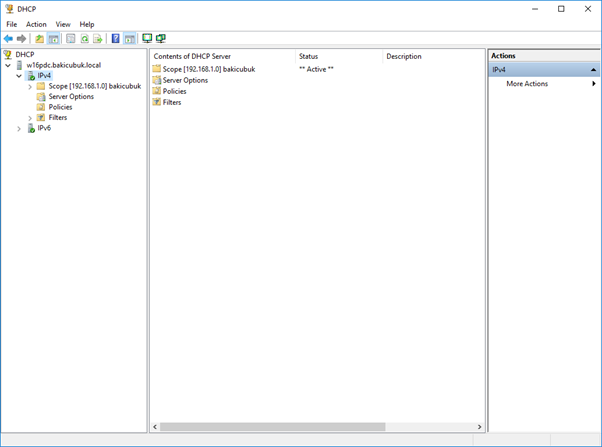
Task: Select Policies in tree
Action: point(60,107)
